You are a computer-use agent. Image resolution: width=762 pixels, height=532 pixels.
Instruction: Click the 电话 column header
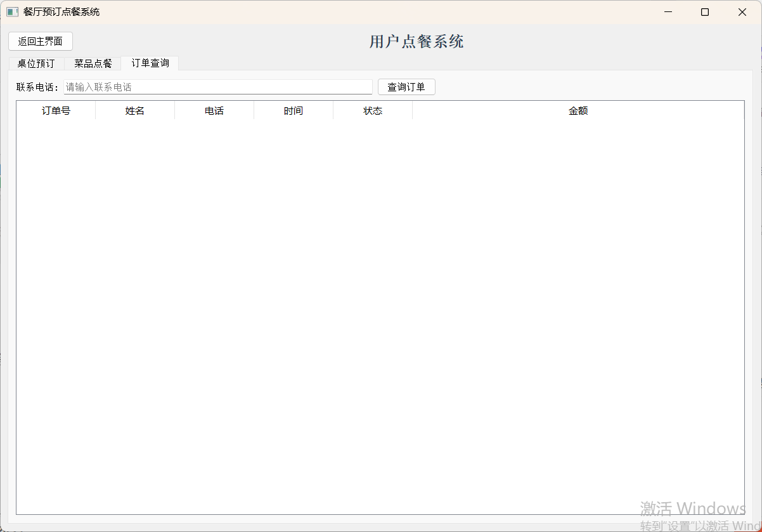click(214, 110)
